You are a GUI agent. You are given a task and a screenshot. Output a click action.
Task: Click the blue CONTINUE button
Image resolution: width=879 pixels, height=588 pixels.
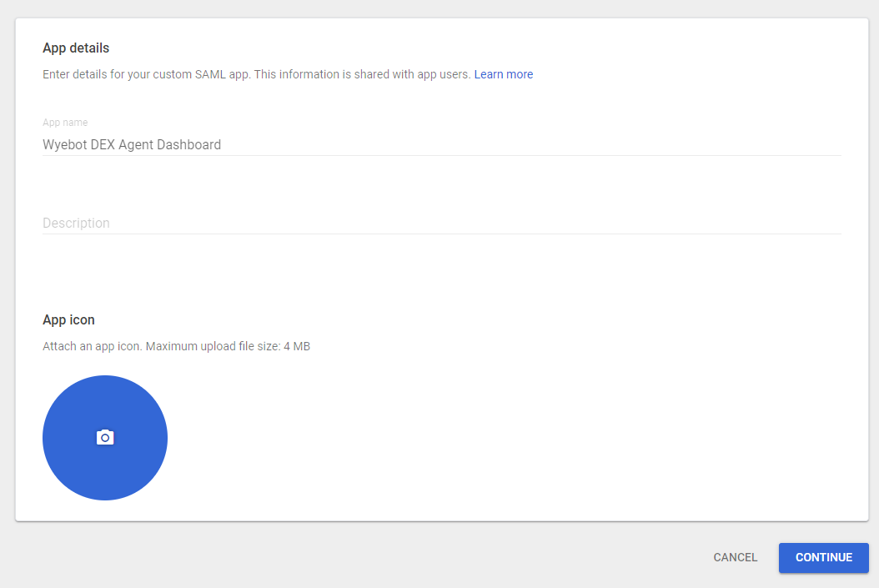pos(823,558)
